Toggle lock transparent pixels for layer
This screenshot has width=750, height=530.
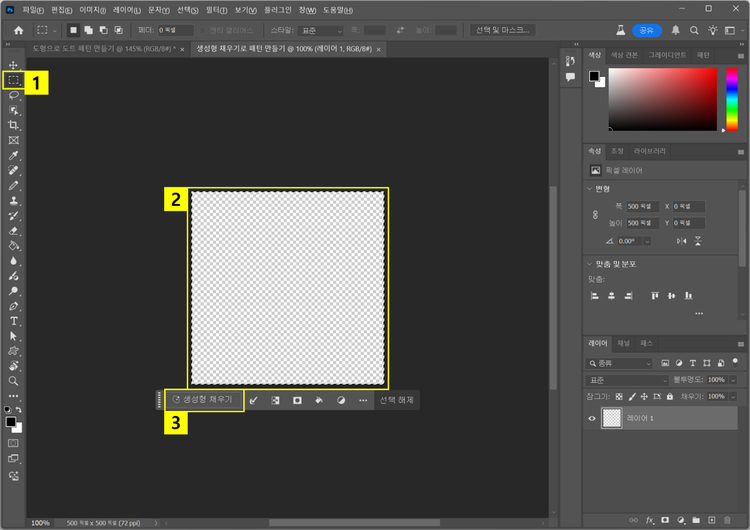pos(618,396)
